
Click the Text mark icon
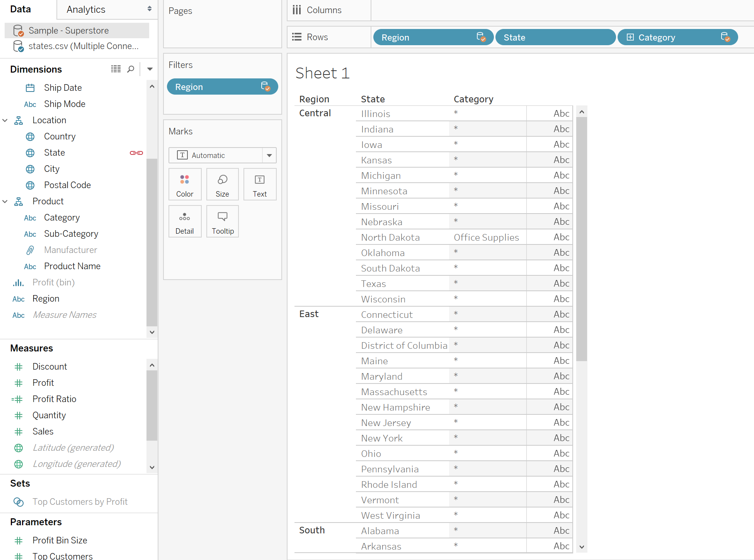(x=260, y=184)
